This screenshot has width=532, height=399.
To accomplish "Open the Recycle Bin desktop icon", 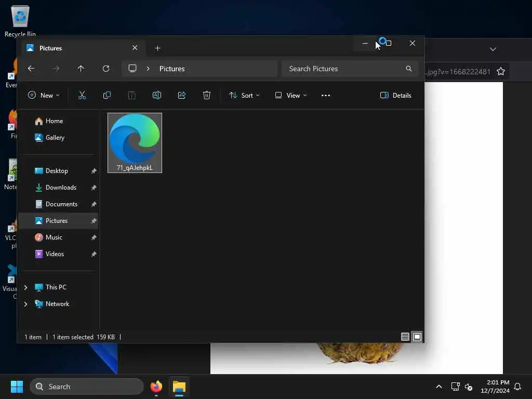I will 20,21.
